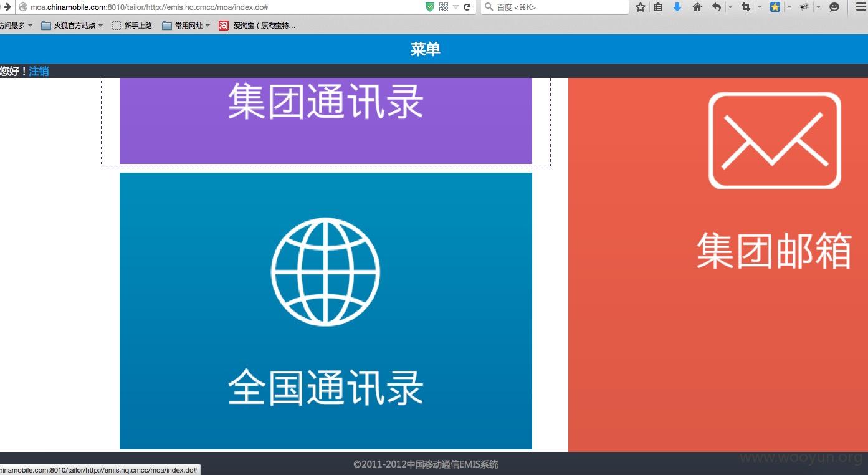Expand the dropdown next to crop icon

click(760, 7)
